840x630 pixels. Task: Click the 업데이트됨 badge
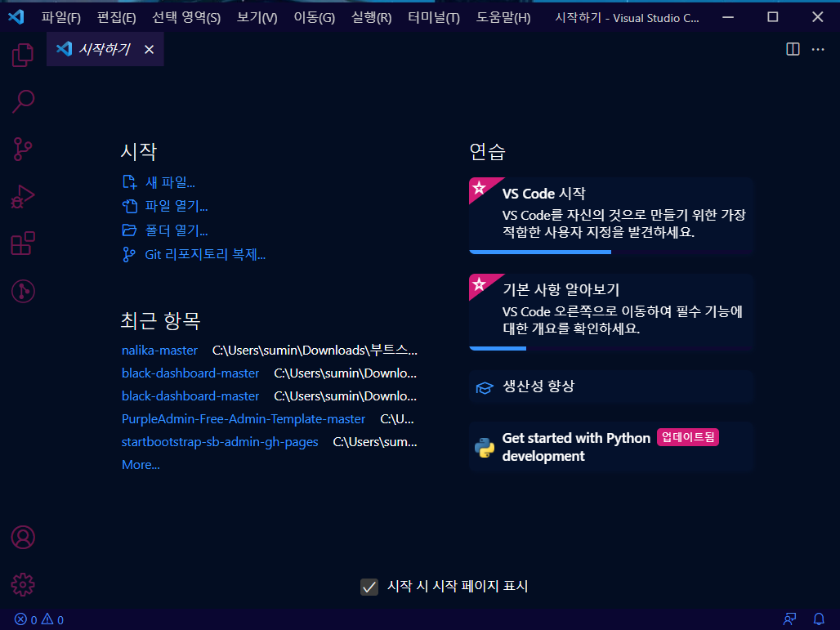688,437
